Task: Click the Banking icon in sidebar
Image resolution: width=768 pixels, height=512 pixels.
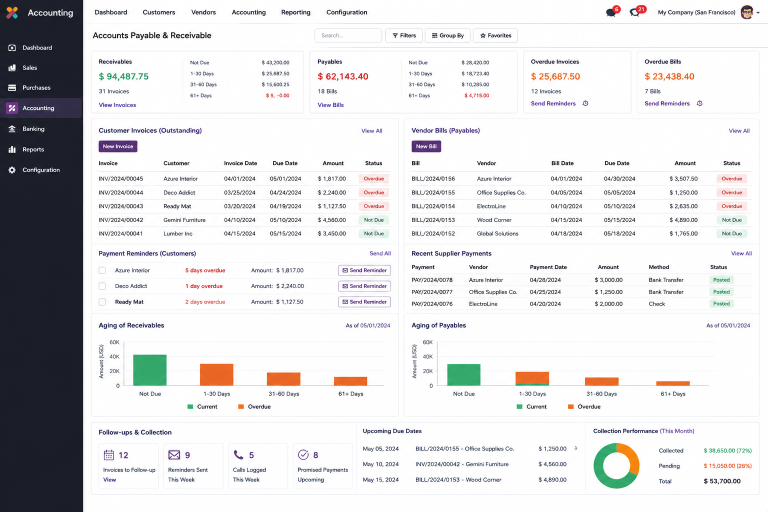Action: [12, 129]
